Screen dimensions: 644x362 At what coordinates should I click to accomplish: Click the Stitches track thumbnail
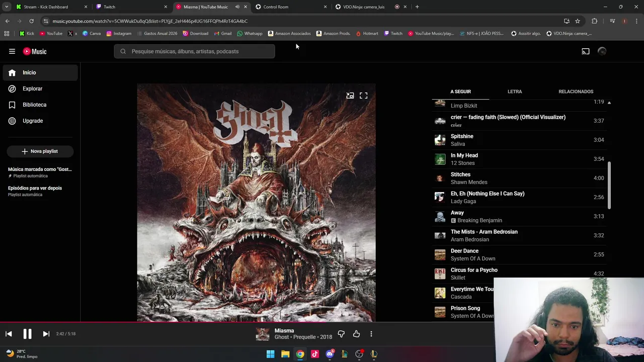[x=440, y=178]
